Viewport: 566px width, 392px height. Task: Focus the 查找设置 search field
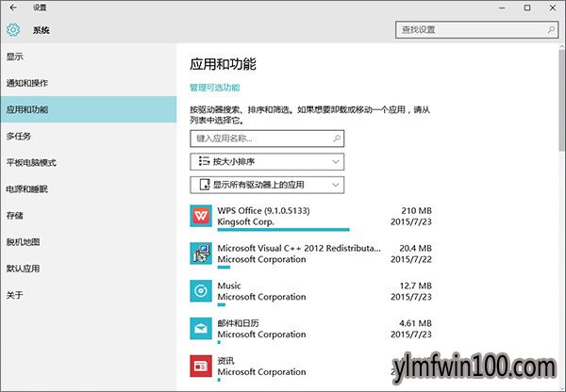pyautogui.click(x=476, y=29)
